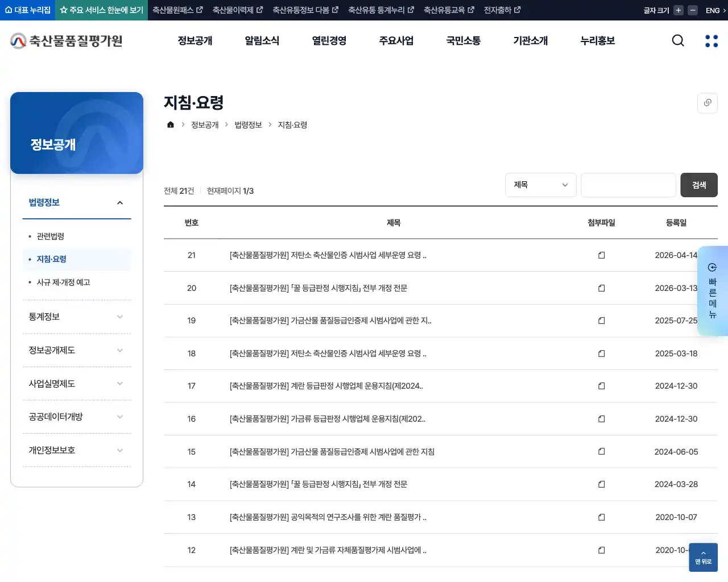This screenshot has width=728, height=582.
Task: Expand the 통계정보 sidebar section
Action: click(x=77, y=317)
